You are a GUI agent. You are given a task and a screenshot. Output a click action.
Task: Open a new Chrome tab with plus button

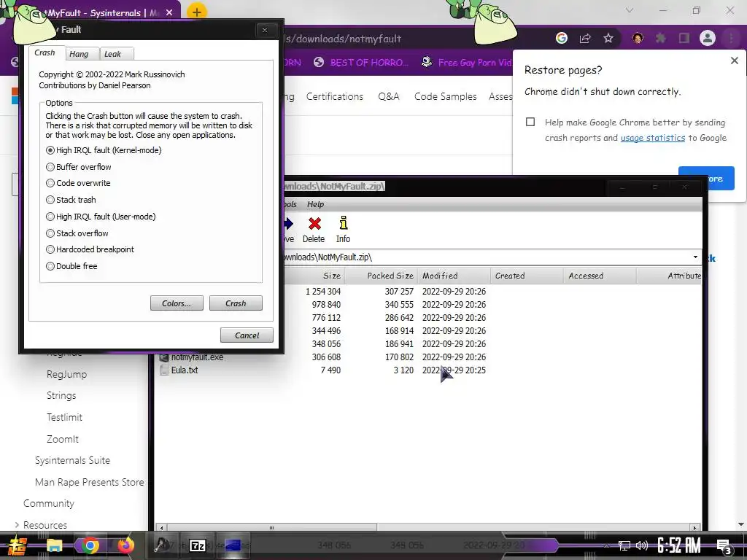[x=197, y=12]
